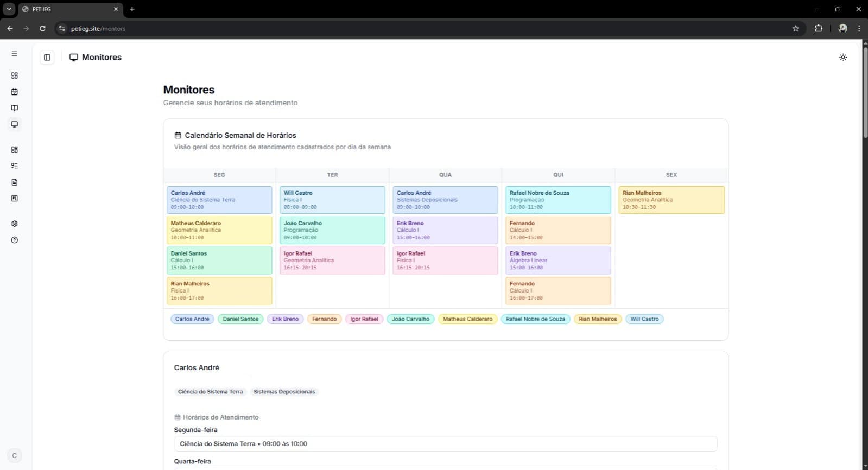
Task: Click the open book icon in sidebar
Action: (x=15, y=108)
